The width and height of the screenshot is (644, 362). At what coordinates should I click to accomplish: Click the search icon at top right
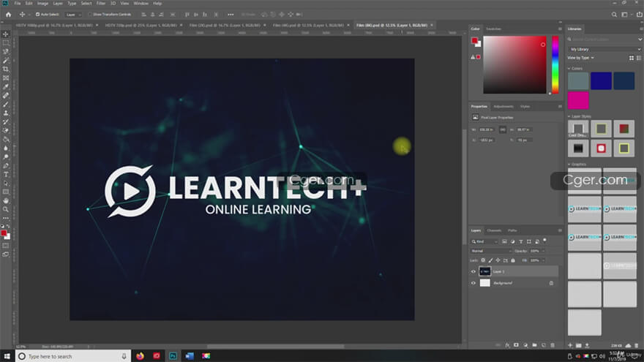pos(614,15)
